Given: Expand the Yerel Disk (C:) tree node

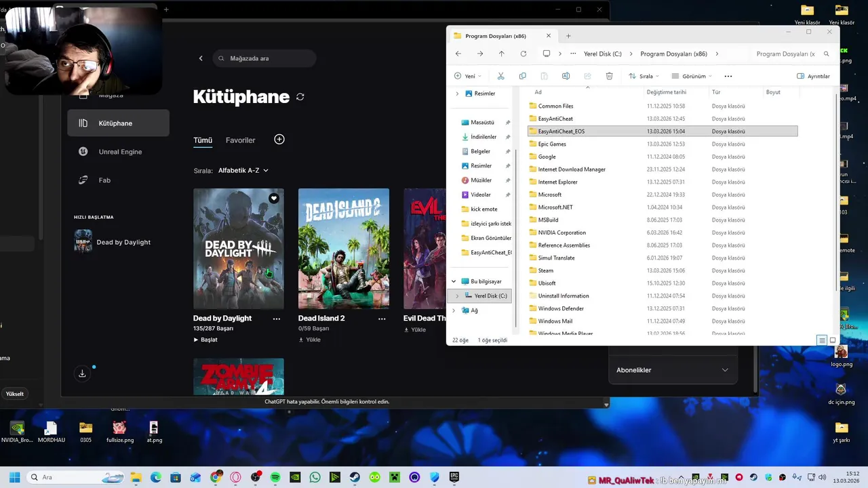Looking at the screenshot, I should pyautogui.click(x=457, y=296).
